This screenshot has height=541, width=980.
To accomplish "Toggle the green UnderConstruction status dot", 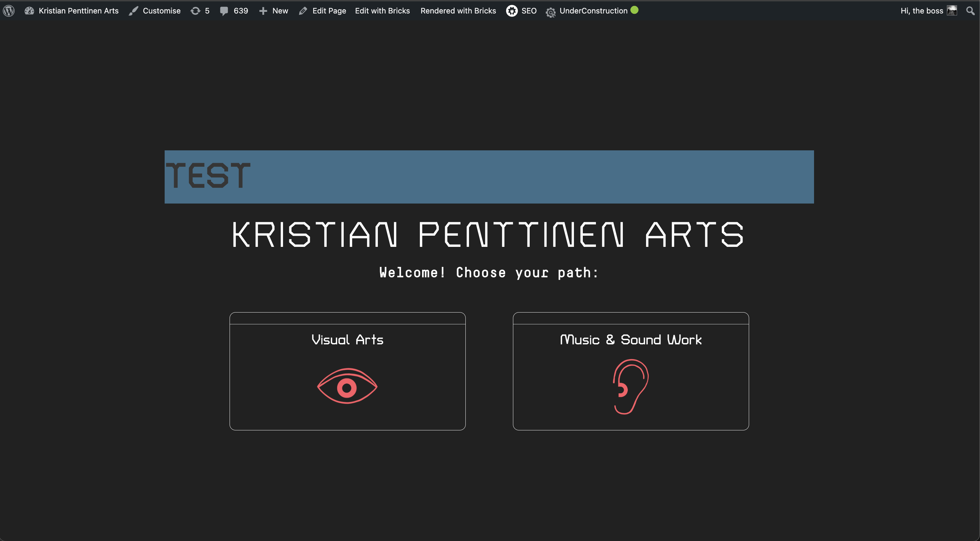I will pos(634,10).
